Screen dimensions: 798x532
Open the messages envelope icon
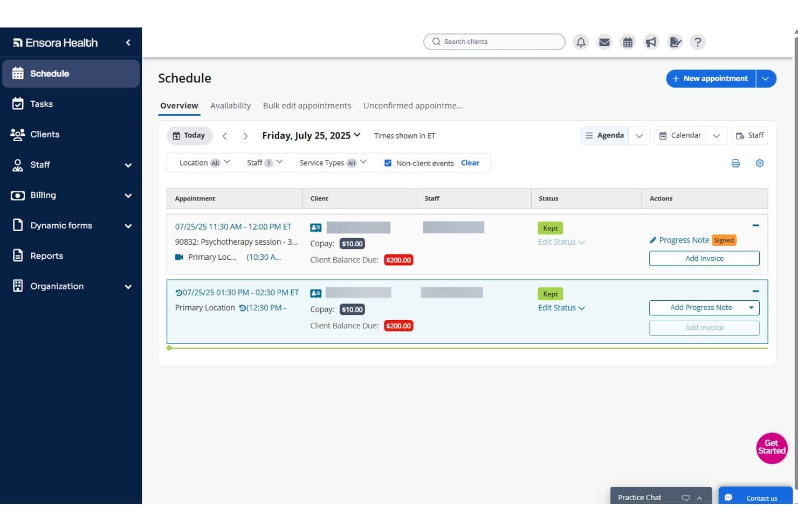pos(604,42)
